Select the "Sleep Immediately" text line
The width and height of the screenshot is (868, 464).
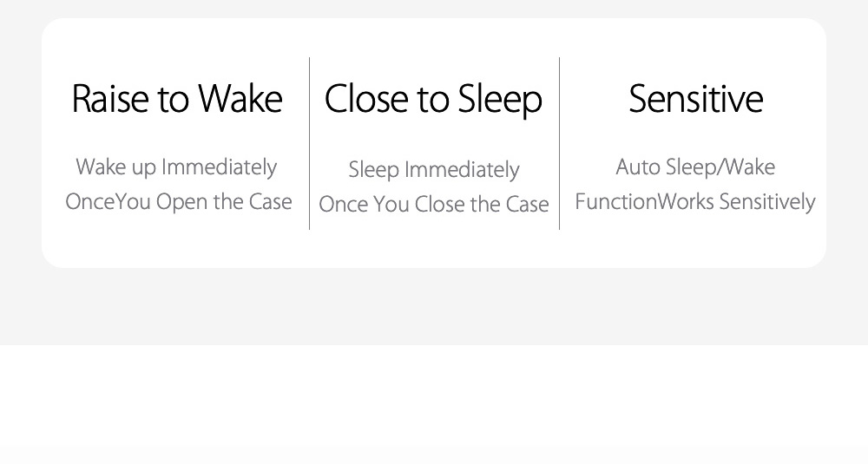click(x=433, y=169)
